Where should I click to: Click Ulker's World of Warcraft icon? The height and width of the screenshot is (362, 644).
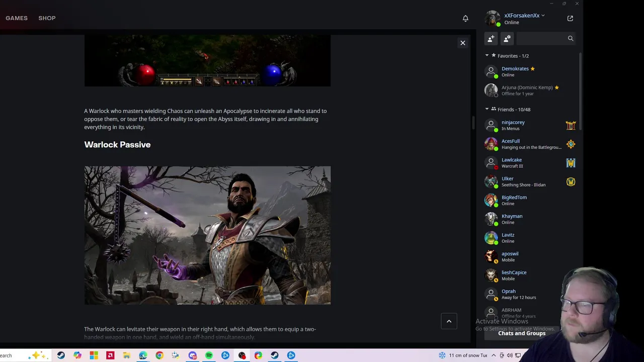pyautogui.click(x=571, y=182)
